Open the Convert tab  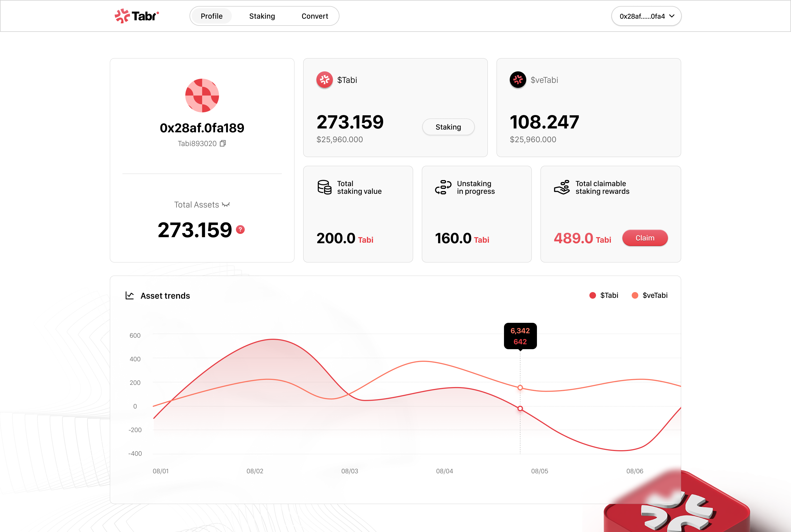pos(315,16)
